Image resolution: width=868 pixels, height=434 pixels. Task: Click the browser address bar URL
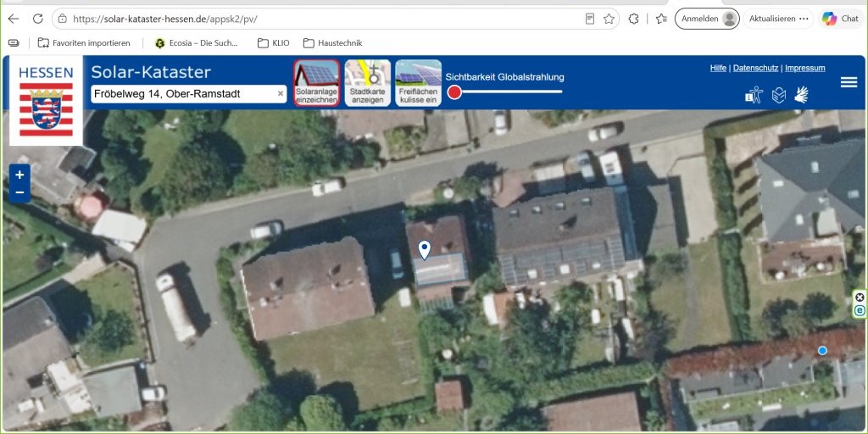[165, 19]
